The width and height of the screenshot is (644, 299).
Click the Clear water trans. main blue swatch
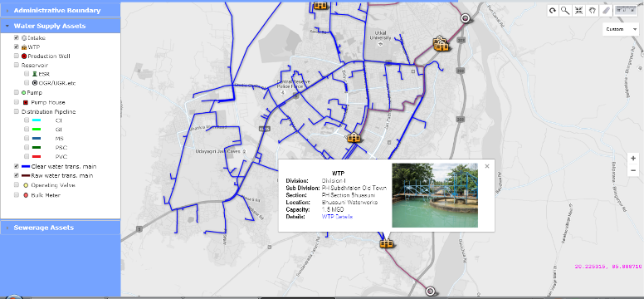pos(26,167)
